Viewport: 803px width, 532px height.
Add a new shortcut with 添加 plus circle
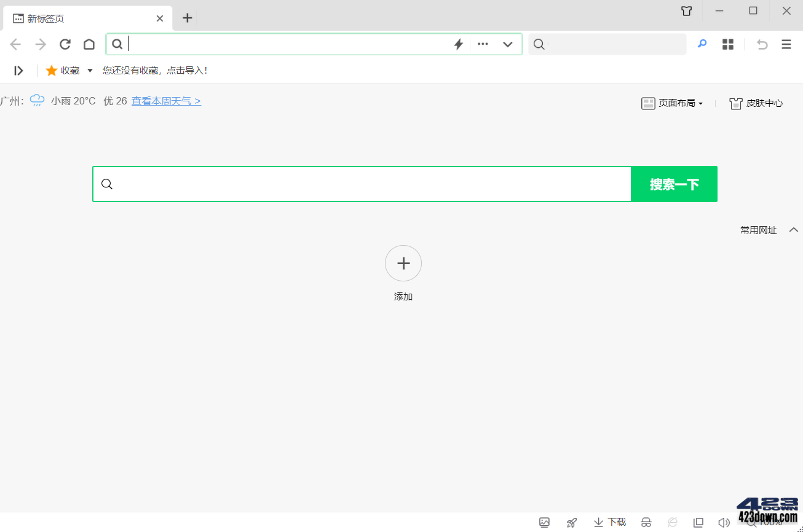click(403, 263)
